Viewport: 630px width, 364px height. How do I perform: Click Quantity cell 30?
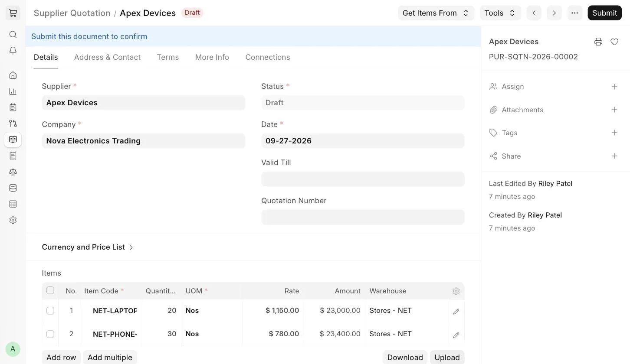pos(161,334)
